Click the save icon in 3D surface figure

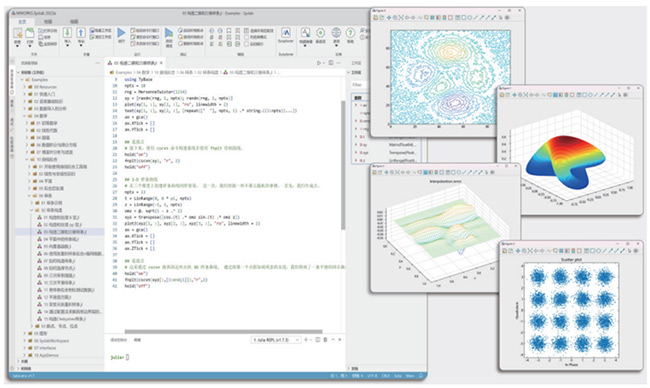point(502,95)
